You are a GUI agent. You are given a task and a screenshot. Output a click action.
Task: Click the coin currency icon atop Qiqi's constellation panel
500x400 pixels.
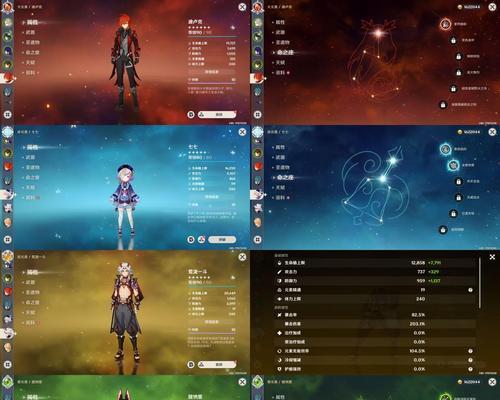[460, 132]
